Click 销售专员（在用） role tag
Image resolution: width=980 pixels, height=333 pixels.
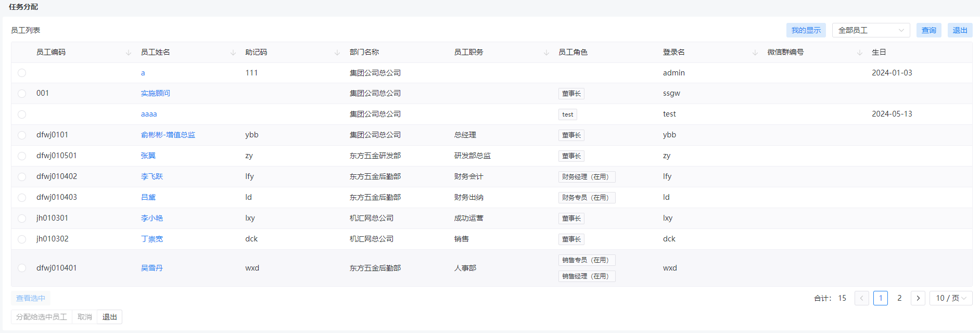click(x=587, y=260)
